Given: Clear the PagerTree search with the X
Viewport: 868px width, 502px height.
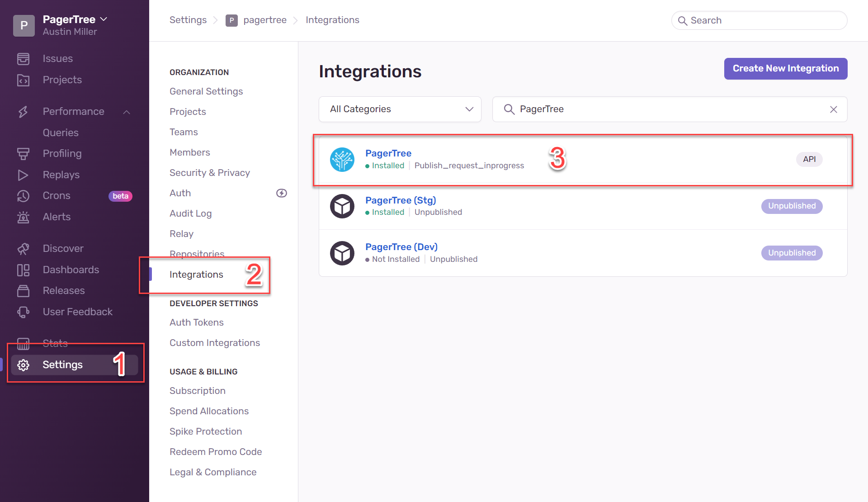Looking at the screenshot, I should [833, 109].
